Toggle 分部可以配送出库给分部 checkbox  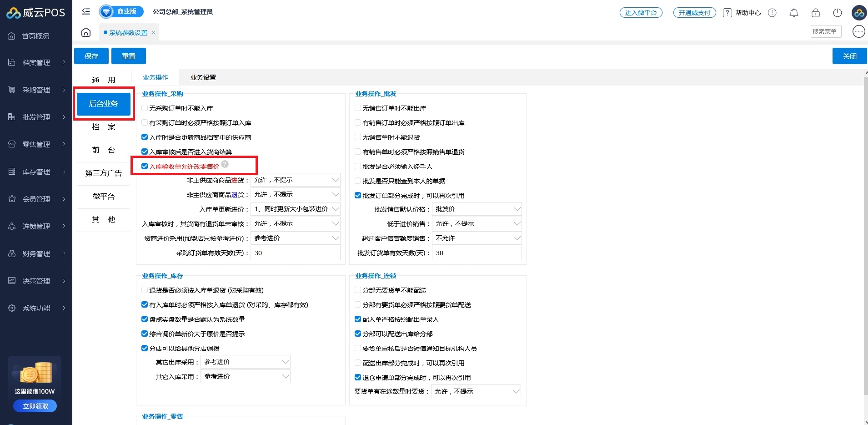358,334
